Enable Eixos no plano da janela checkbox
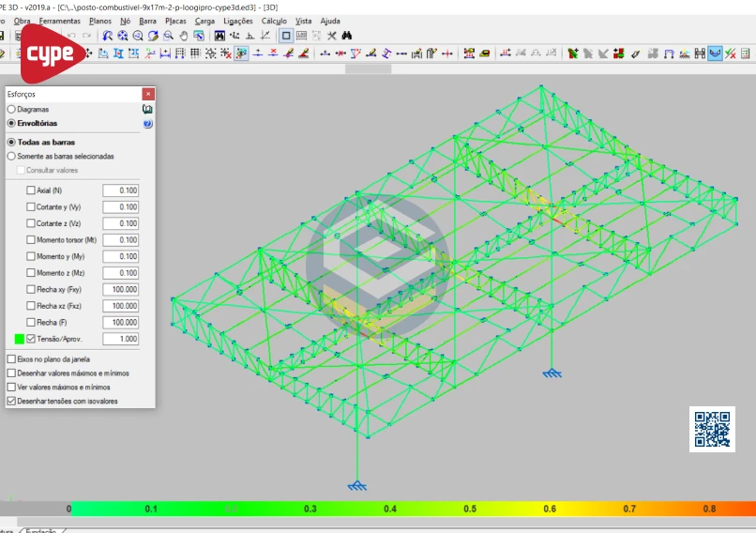This screenshot has width=756, height=533. coord(11,359)
